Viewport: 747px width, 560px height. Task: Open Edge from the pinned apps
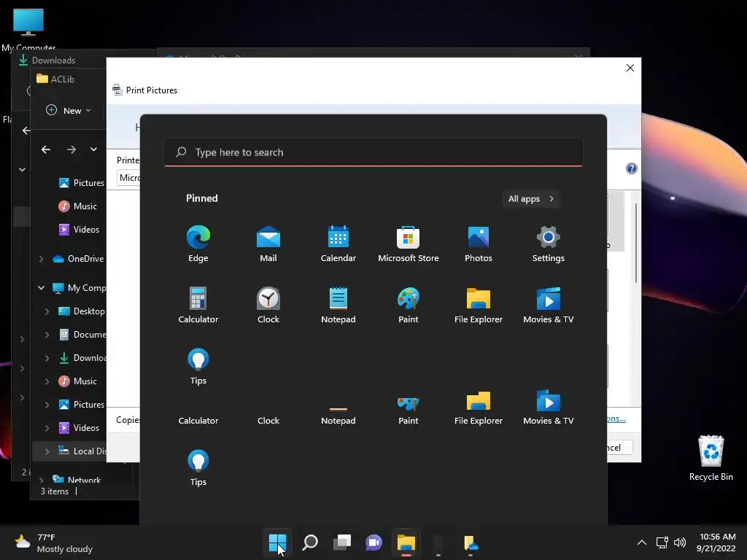[198, 244]
